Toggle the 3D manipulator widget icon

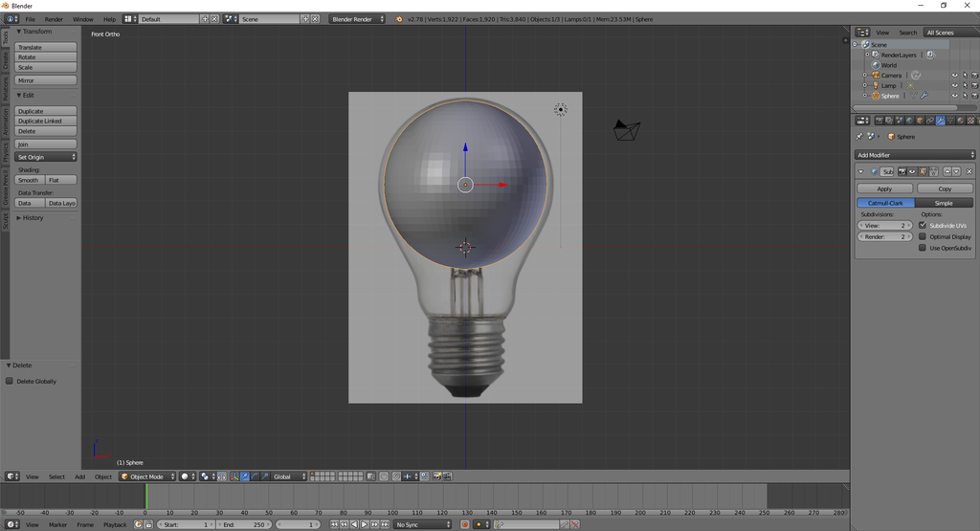coord(234,476)
